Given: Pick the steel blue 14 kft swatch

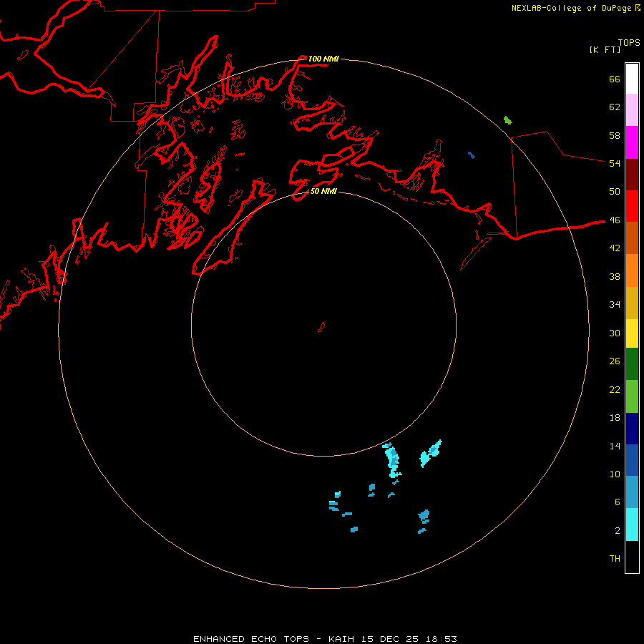Looking at the screenshot, I should [632, 492].
